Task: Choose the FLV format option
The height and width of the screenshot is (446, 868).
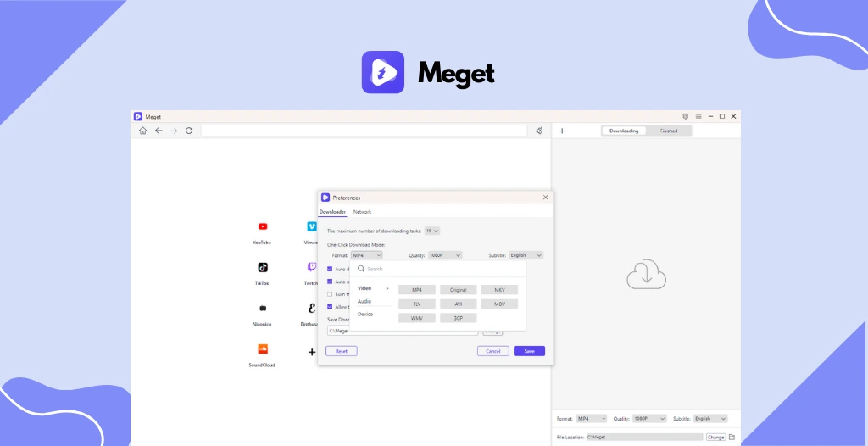Action: pos(417,304)
